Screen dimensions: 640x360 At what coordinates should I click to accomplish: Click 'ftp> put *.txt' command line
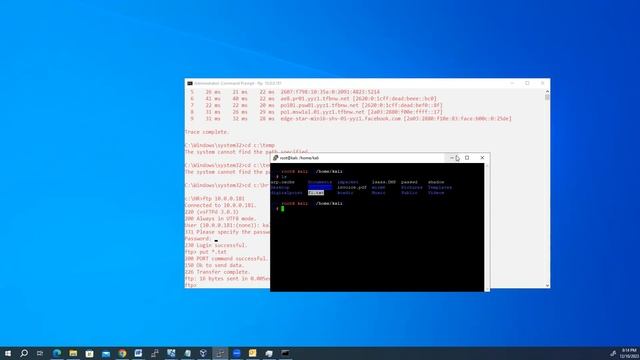click(x=206, y=252)
